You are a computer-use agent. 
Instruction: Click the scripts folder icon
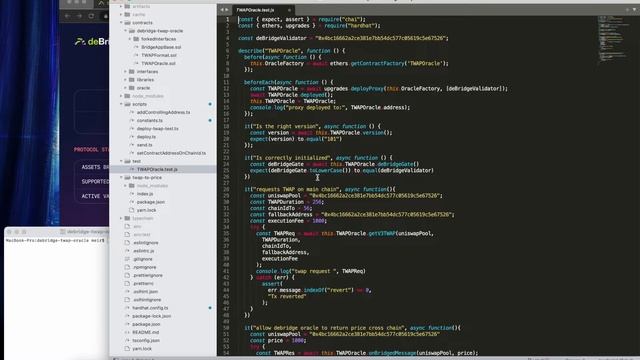tap(127, 104)
